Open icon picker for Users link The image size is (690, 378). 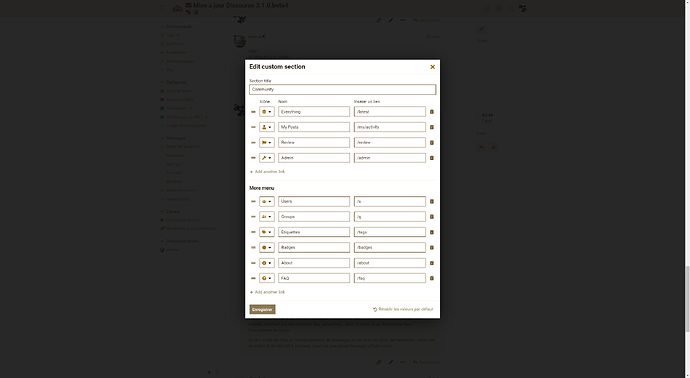coord(267,202)
